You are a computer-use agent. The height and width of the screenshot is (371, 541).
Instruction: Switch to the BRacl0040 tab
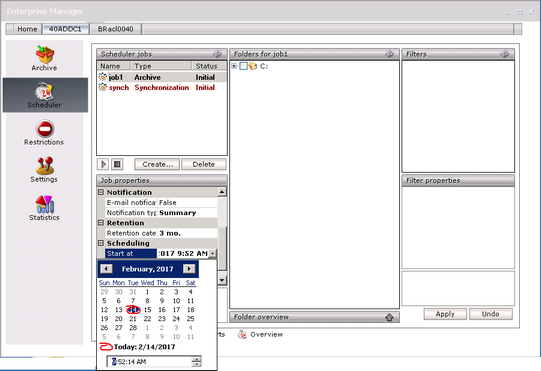coord(115,29)
